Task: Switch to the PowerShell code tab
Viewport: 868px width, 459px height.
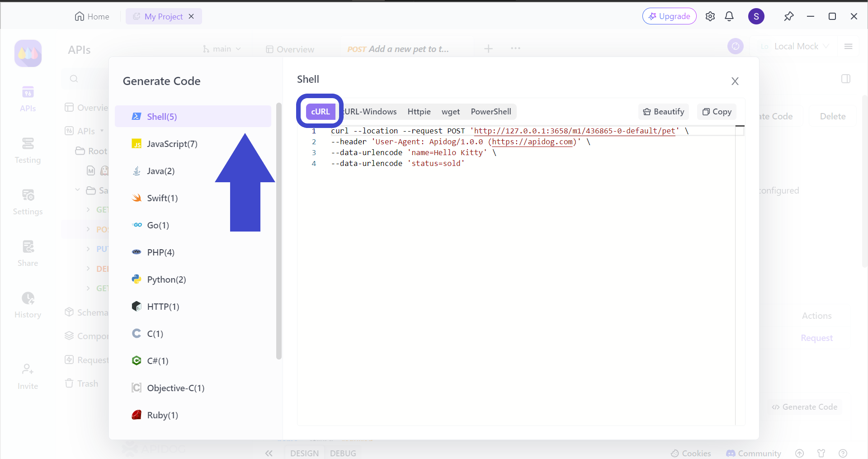Action: tap(491, 112)
